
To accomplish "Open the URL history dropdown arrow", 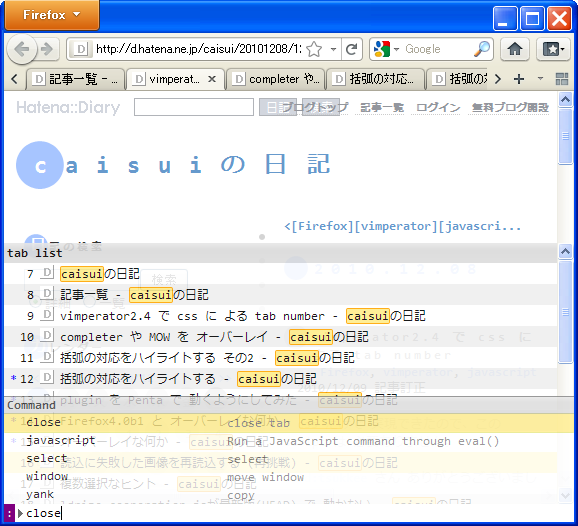I will (x=333, y=49).
